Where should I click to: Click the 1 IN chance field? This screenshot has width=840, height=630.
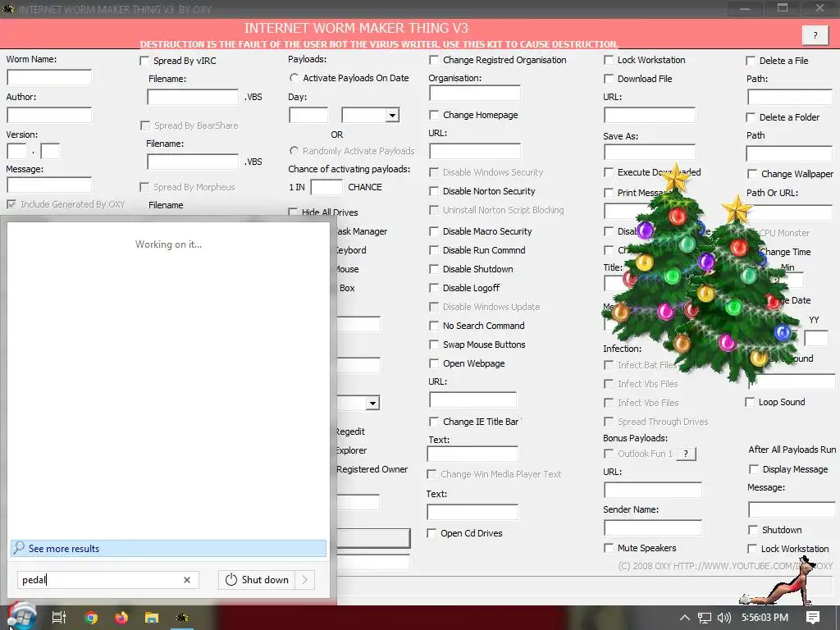(326, 188)
